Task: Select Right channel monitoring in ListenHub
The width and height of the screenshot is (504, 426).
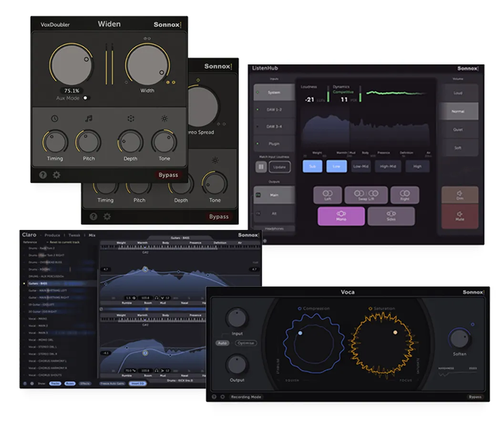Action: pyautogui.click(x=405, y=195)
